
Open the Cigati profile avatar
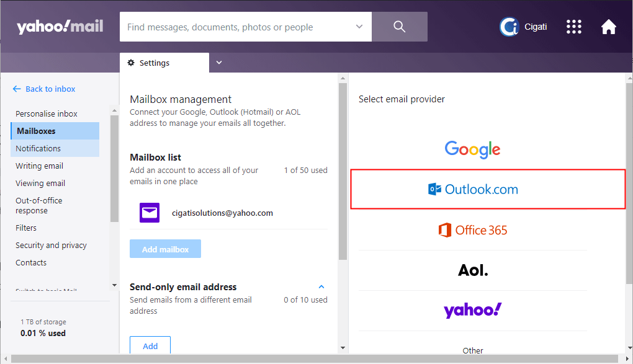point(509,27)
